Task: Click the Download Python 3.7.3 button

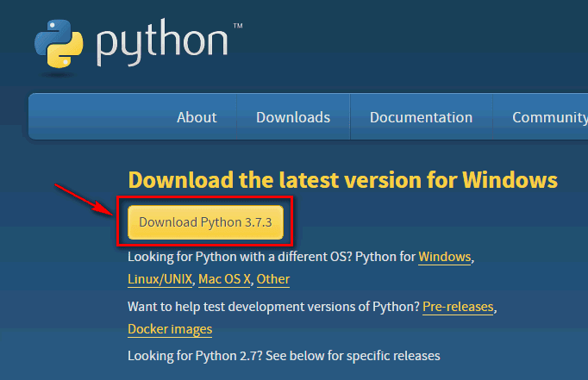Action: point(205,222)
